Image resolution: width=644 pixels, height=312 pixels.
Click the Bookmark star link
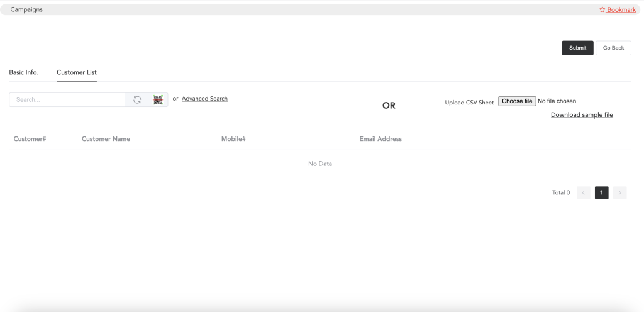point(618,9)
